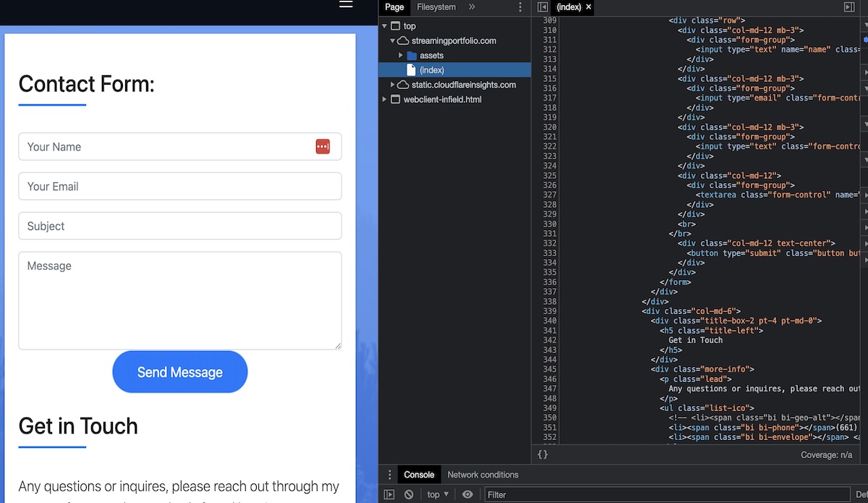Open more options menu in navigator pane
868x503 pixels.
click(519, 7)
